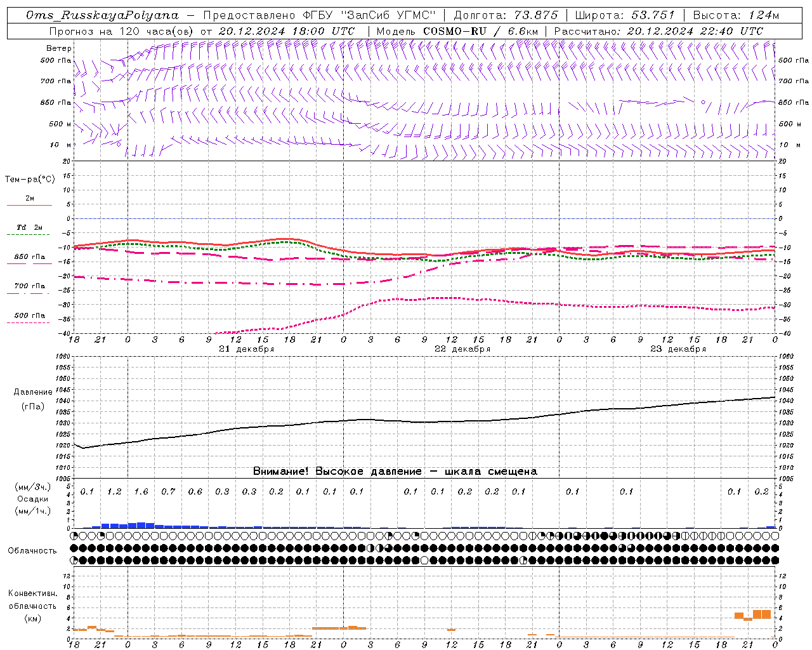812x650 pixels.
Task: Click the '(мм/1ч.)' precipitation unit label
Action: pyautogui.click(x=33, y=511)
